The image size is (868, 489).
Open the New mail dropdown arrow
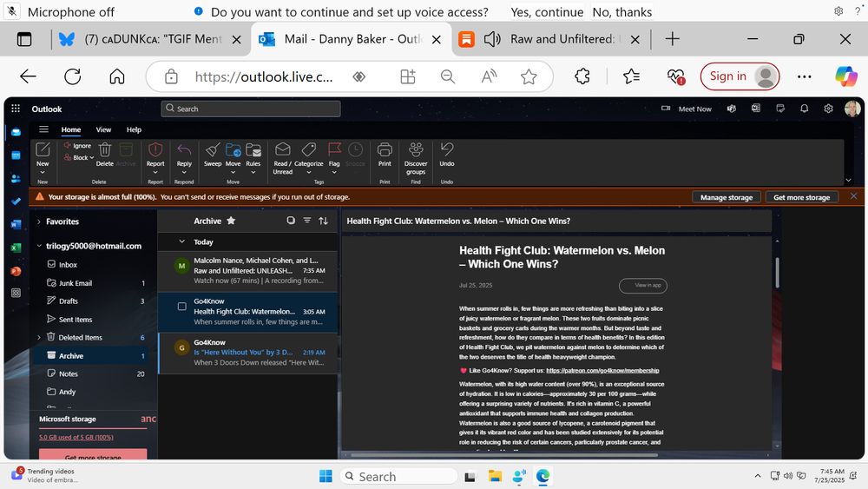click(x=43, y=173)
